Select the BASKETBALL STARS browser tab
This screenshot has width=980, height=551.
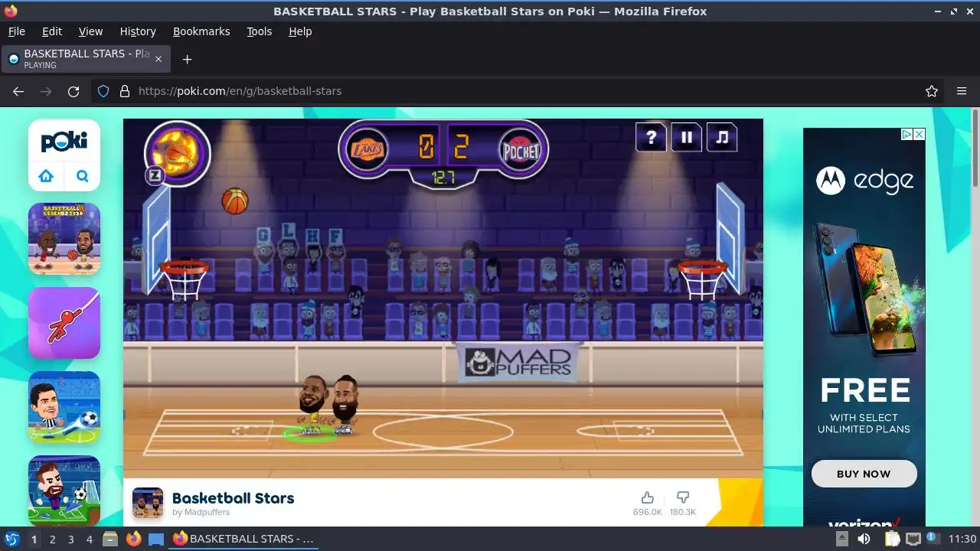click(x=87, y=59)
